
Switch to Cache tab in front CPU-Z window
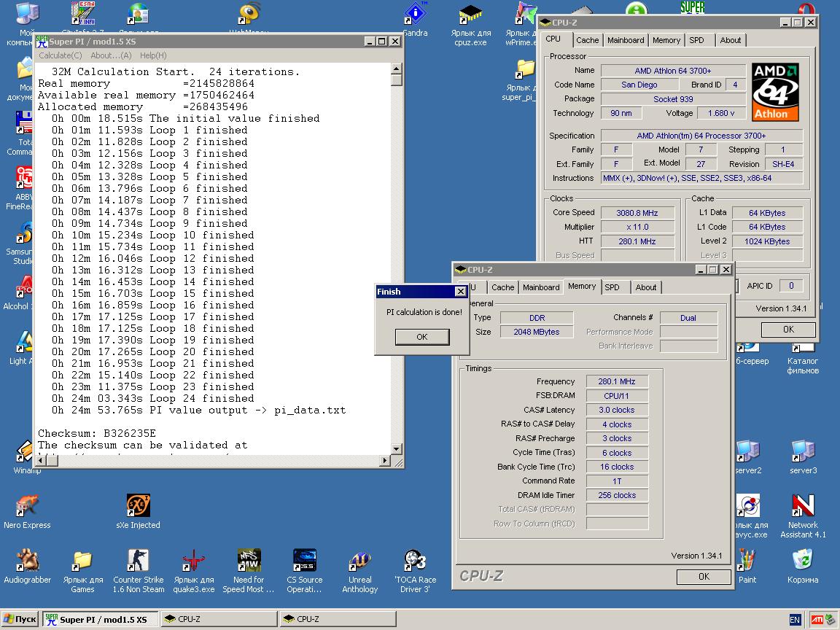coord(502,288)
